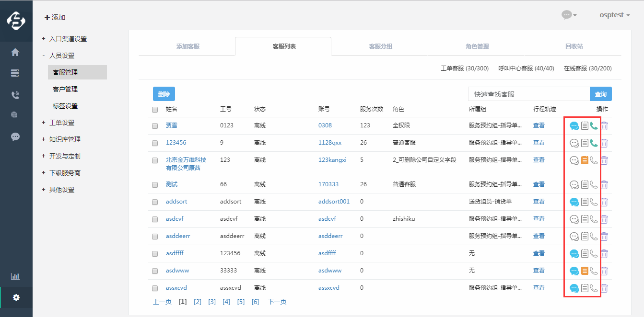
Task: Open the call center phone sidebar icon
Action: point(15,95)
